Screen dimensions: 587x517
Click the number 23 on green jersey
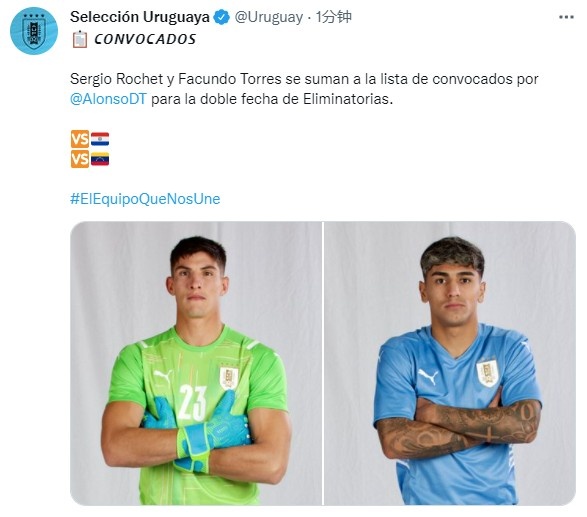[192, 402]
